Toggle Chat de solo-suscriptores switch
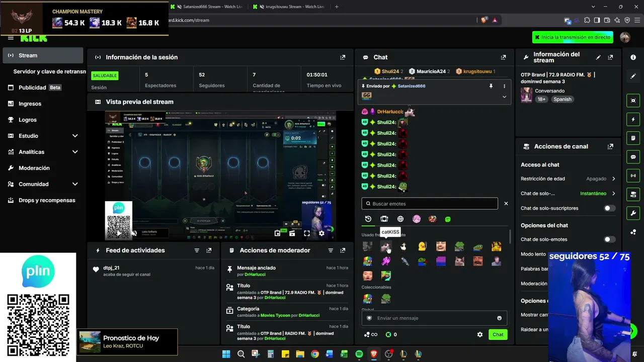Image resolution: width=644 pixels, height=362 pixels. (609, 208)
